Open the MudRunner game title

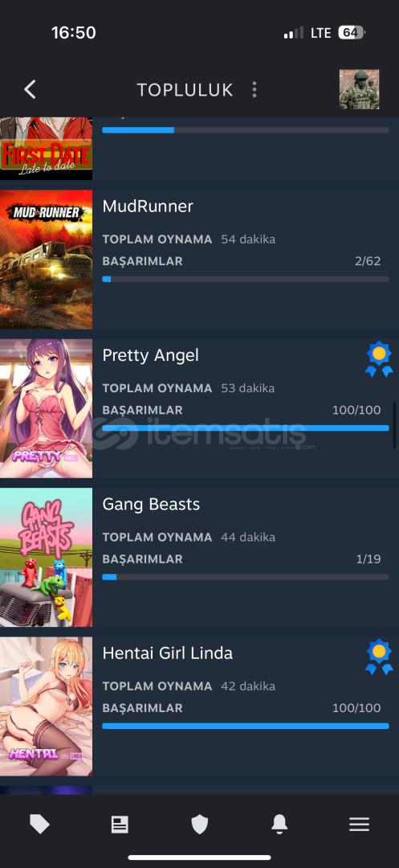148,207
